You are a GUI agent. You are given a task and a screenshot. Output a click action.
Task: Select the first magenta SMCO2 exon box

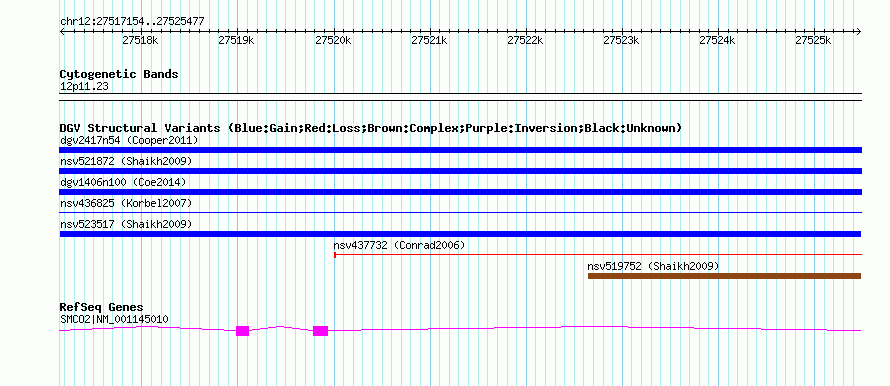click(x=242, y=331)
